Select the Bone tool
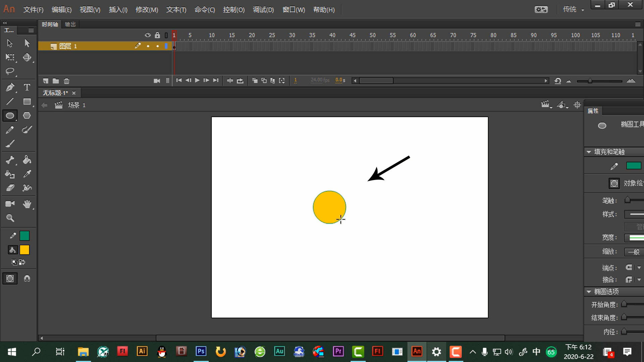 (10, 160)
